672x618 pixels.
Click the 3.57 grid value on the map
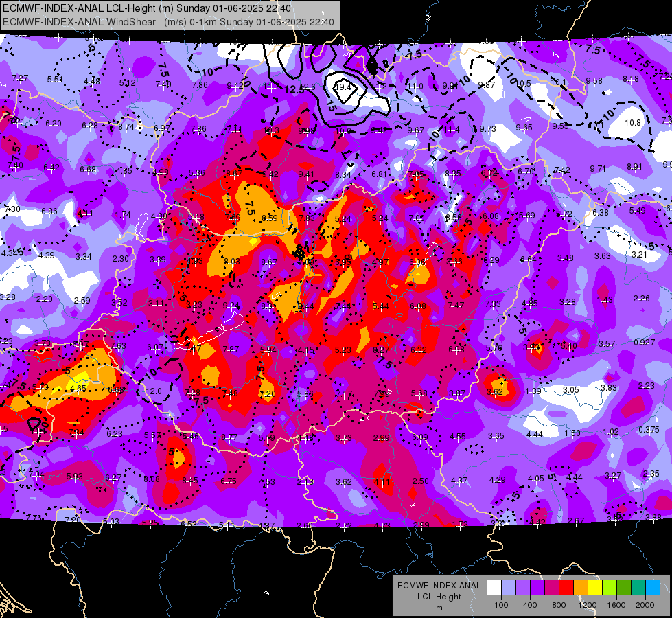click(x=607, y=343)
